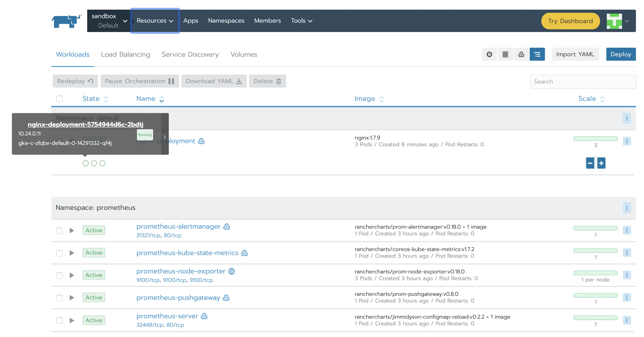Screen dimensions: 644x337
Task: Switch to pod container view icon
Action: [489, 54]
